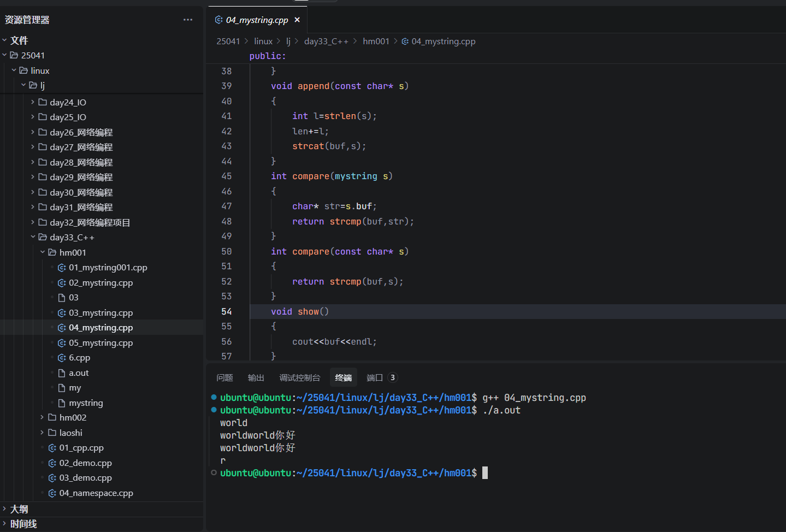Click into the terminal prompt cursor
The width and height of the screenshot is (786, 532).
coord(485,473)
